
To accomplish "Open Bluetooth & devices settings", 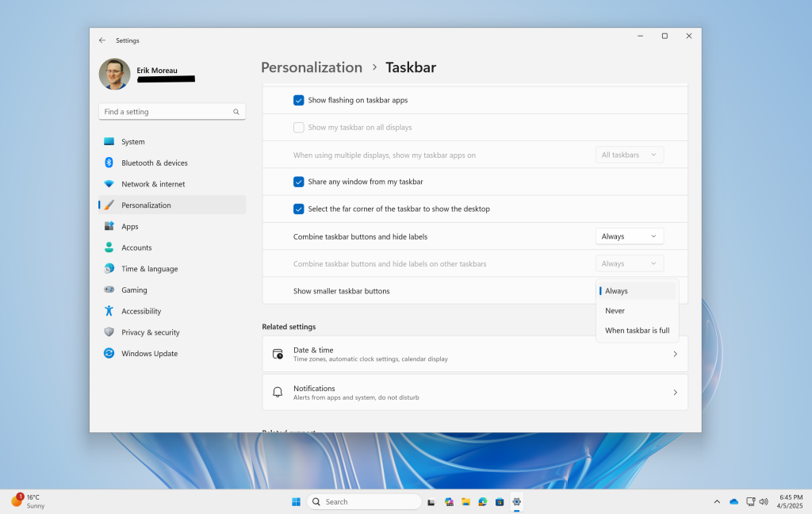I will [154, 163].
